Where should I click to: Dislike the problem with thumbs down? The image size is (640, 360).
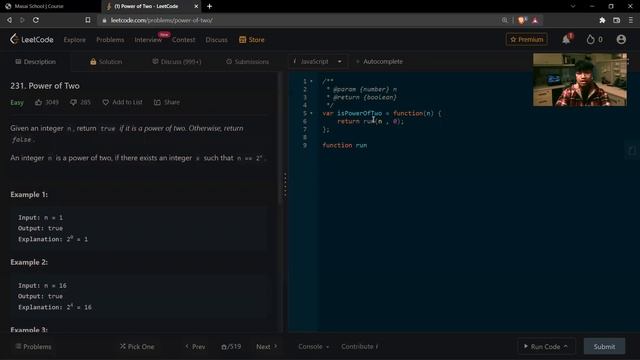[x=73, y=102]
